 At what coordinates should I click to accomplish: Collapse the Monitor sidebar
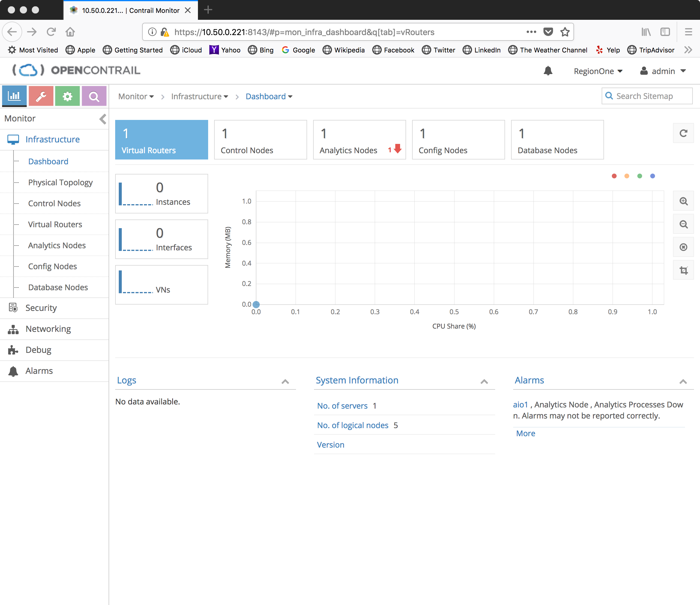(103, 119)
